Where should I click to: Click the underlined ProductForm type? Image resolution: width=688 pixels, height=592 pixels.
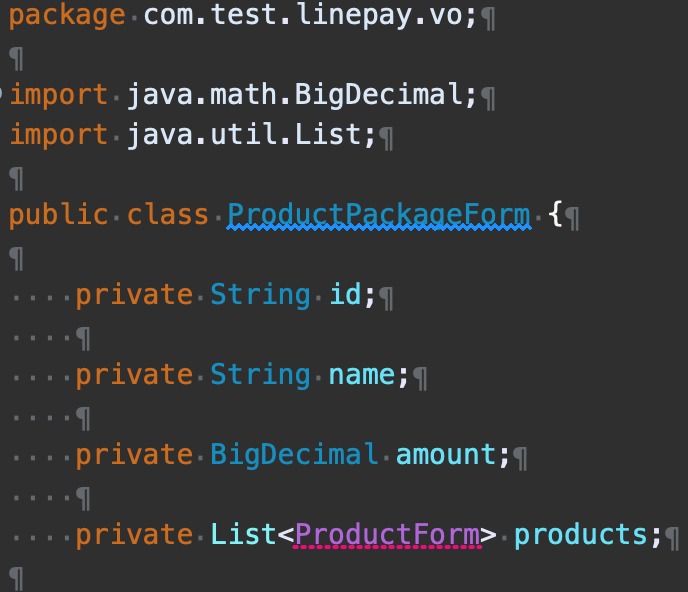coord(387,535)
